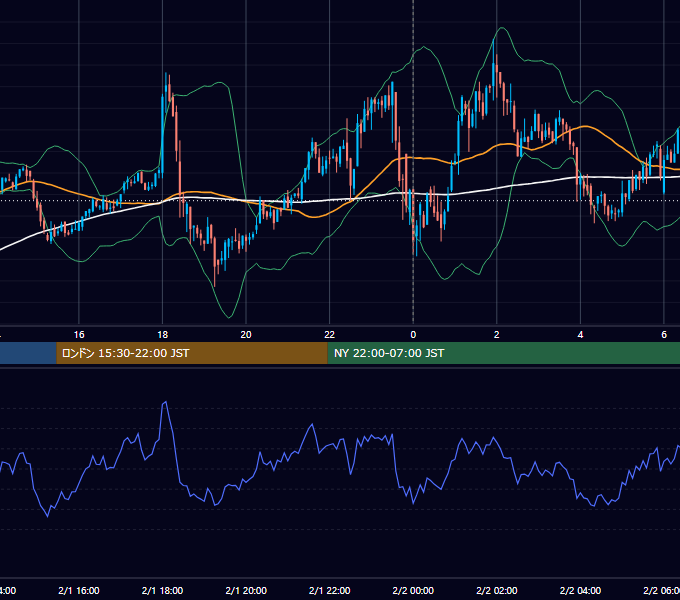
Task: Click the 2/2 02:00 timestamp
Action: point(497,590)
